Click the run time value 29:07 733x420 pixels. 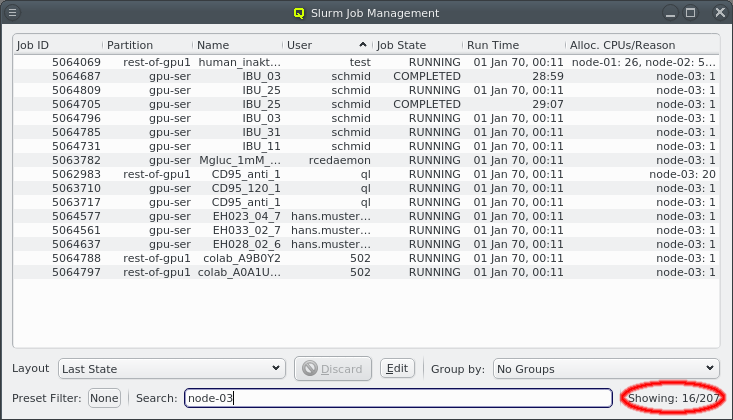click(548, 104)
